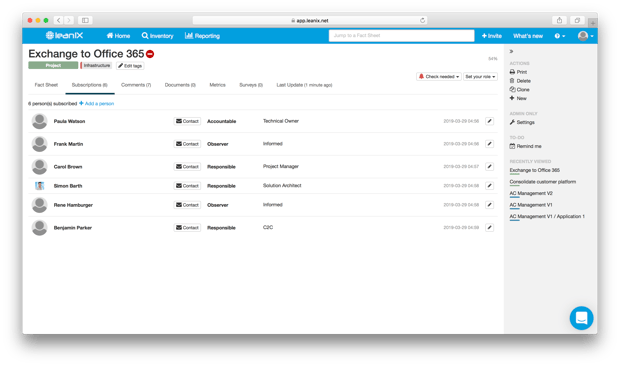Click the LeanIX logo
This screenshot has height=366, width=620.
(64, 36)
